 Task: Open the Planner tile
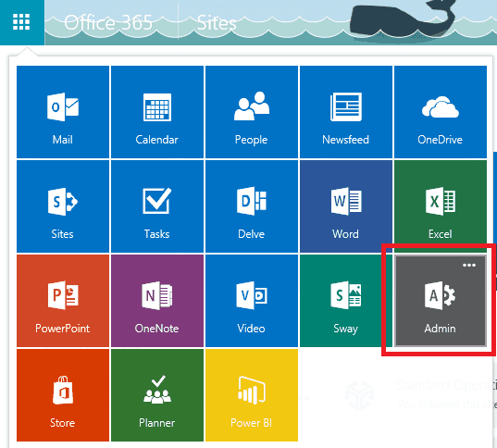point(157,395)
